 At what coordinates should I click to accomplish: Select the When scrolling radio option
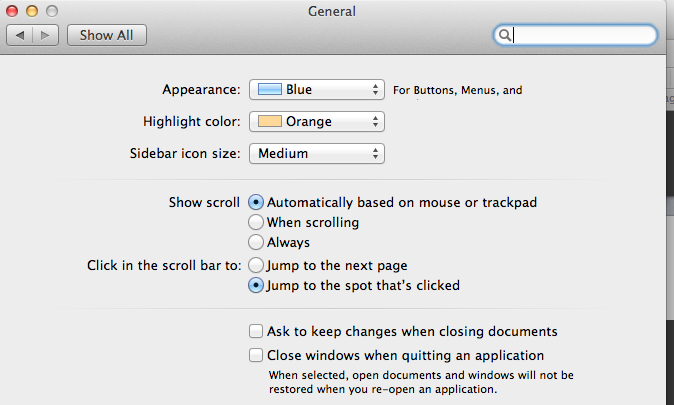coord(256,222)
